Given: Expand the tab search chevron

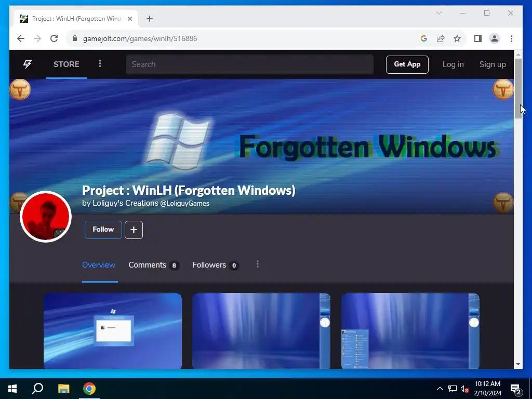Looking at the screenshot, I should click(438, 13).
